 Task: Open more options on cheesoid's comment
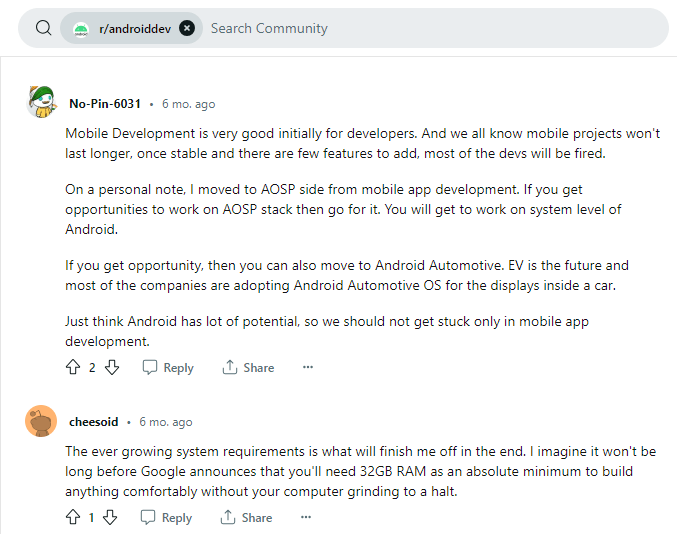click(306, 517)
